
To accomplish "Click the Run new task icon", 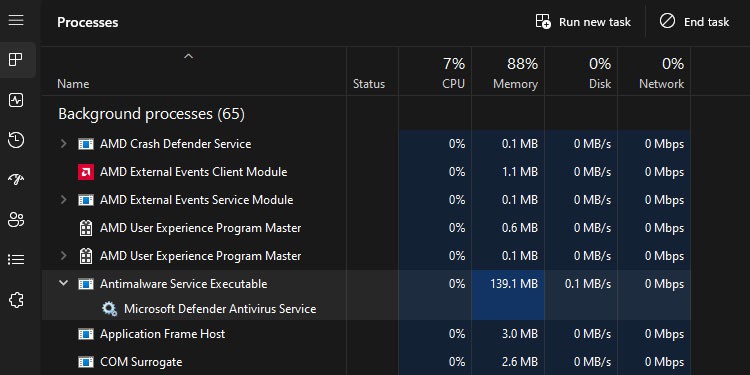I will (x=543, y=22).
